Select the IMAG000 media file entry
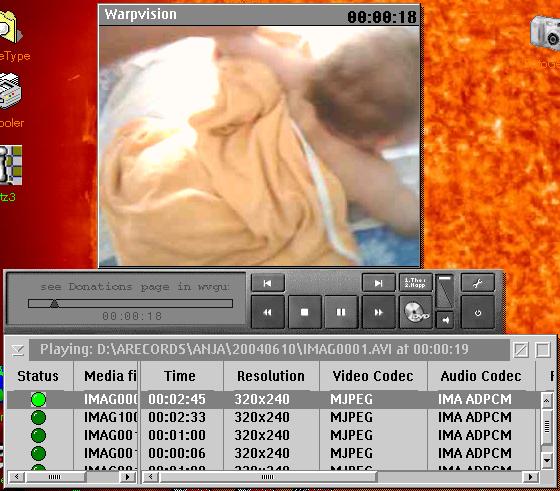This screenshot has height=491, width=560. coord(111,399)
